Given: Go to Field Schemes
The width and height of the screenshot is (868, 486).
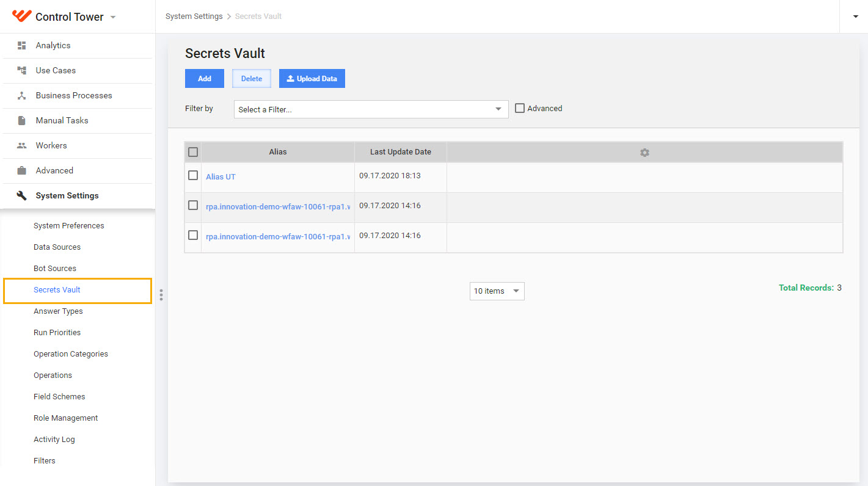Looking at the screenshot, I should click(x=59, y=397).
